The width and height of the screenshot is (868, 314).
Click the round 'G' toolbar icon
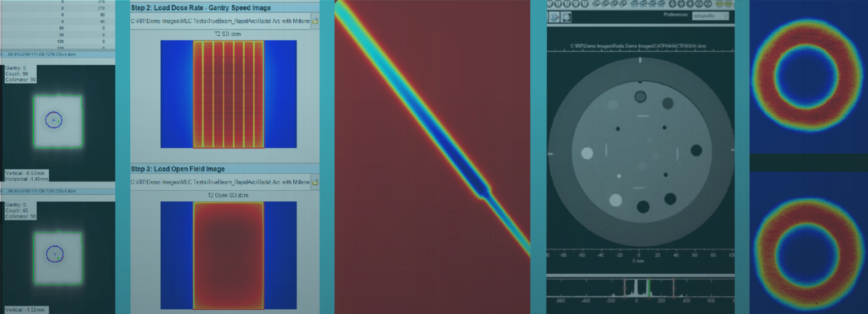(x=672, y=4)
